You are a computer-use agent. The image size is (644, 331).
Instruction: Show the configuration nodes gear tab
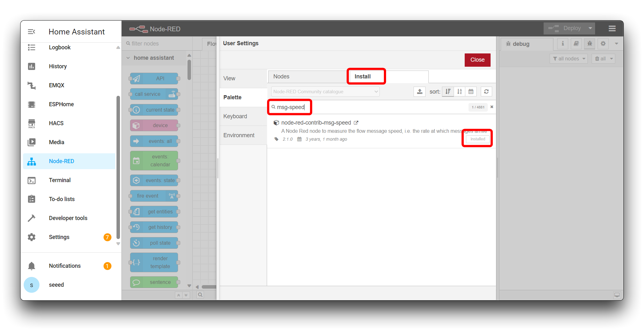tap(603, 44)
